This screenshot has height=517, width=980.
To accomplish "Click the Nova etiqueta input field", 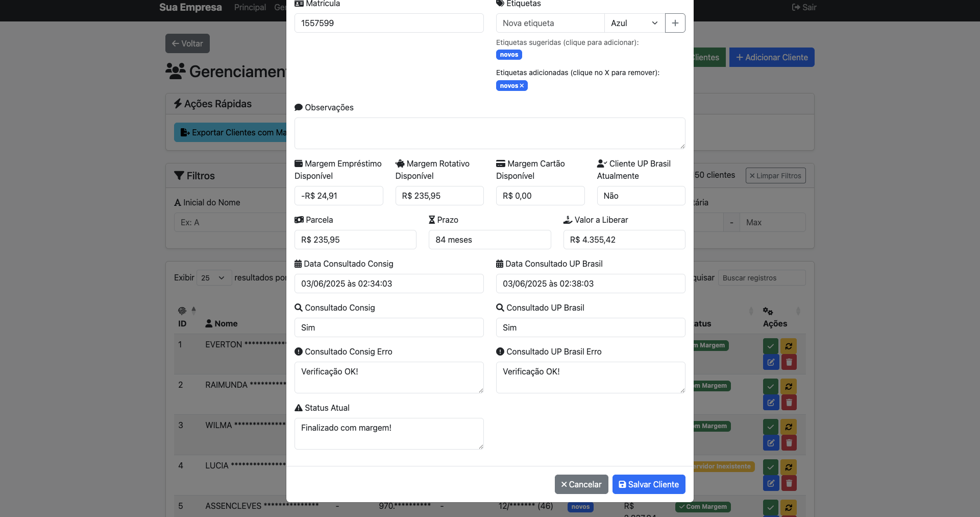I will pyautogui.click(x=550, y=23).
